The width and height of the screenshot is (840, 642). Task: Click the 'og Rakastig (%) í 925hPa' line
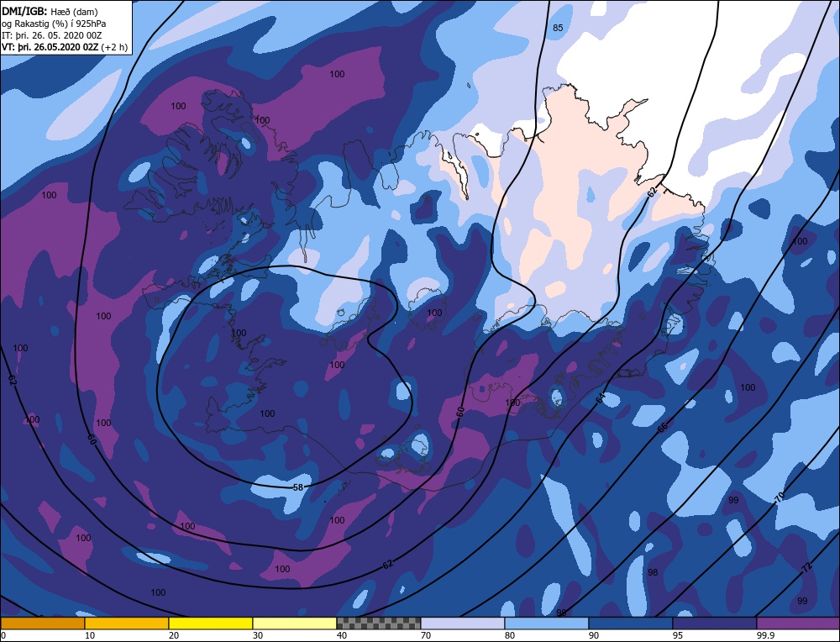pyautogui.click(x=54, y=24)
